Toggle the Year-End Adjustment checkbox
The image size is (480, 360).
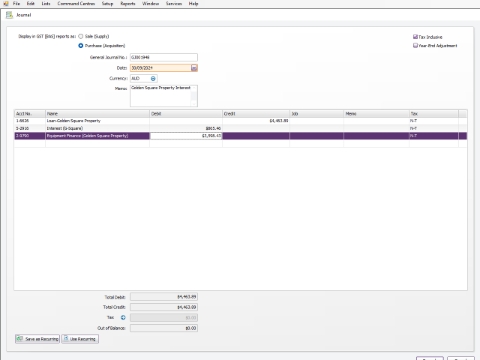coord(415,45)
